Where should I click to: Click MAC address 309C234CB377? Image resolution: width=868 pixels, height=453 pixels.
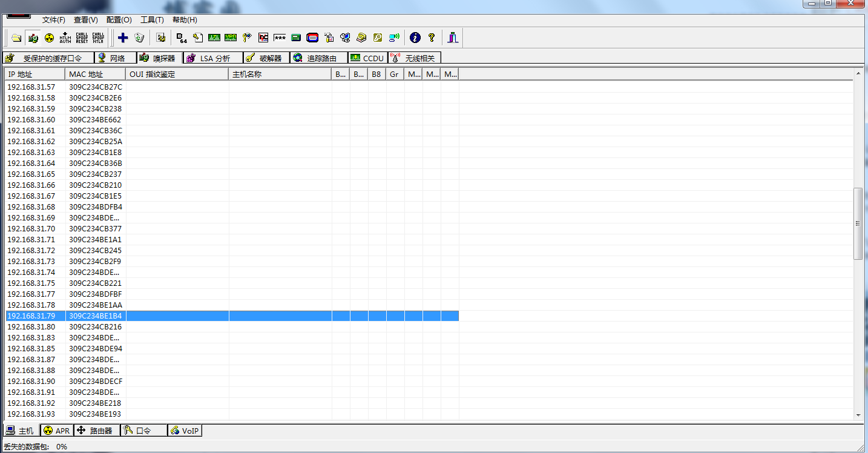click(x=95, y=229)
